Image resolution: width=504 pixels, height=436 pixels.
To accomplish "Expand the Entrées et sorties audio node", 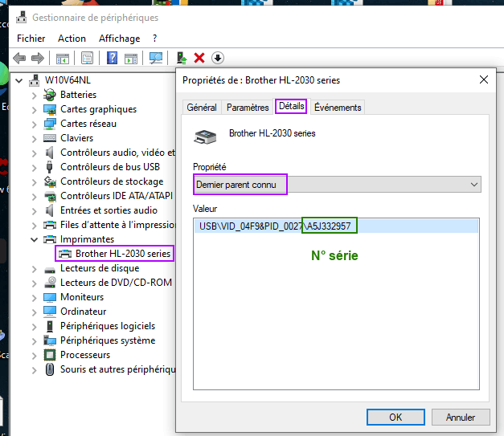I will pos(34,210).
